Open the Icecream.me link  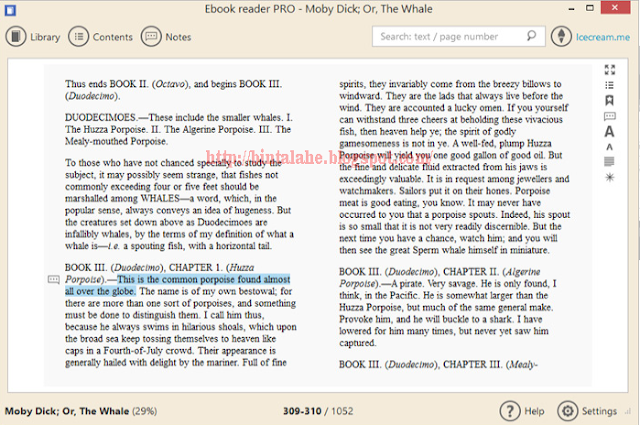[603, 37]
